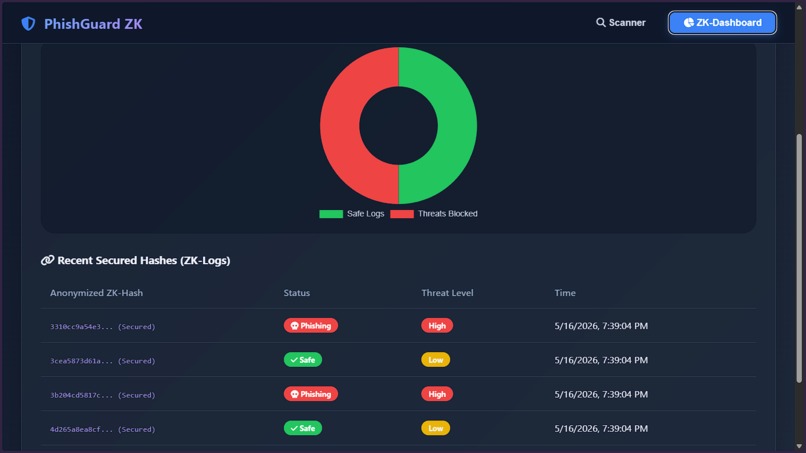Viewport: 806px width, 453px height.
Task: Select hash 4d265a8ea8cf... (Secured)
Action: 102,429
